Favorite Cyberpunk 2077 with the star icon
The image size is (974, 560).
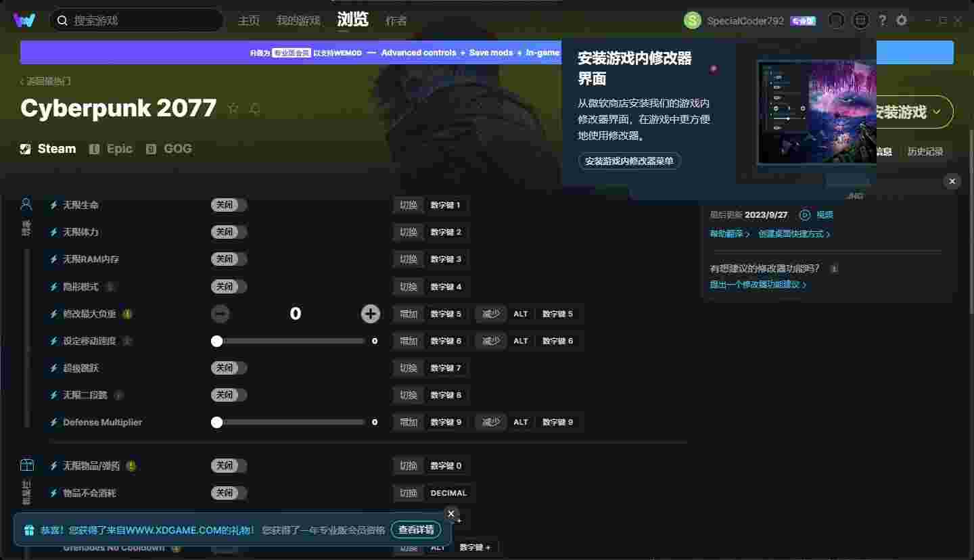(233, 109)
